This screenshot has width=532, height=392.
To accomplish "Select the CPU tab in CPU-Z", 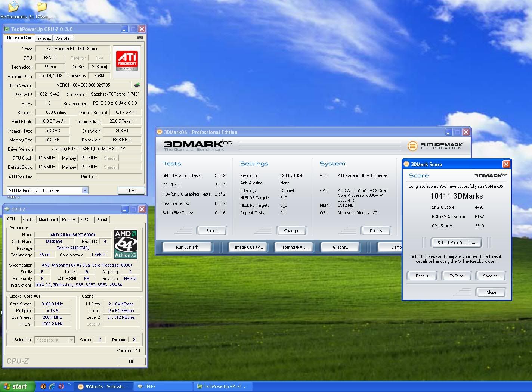I will (x=11, y=219).
